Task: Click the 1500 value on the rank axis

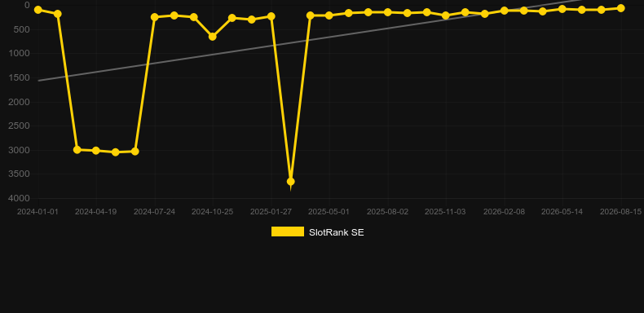Action: [x=20, y=77]
